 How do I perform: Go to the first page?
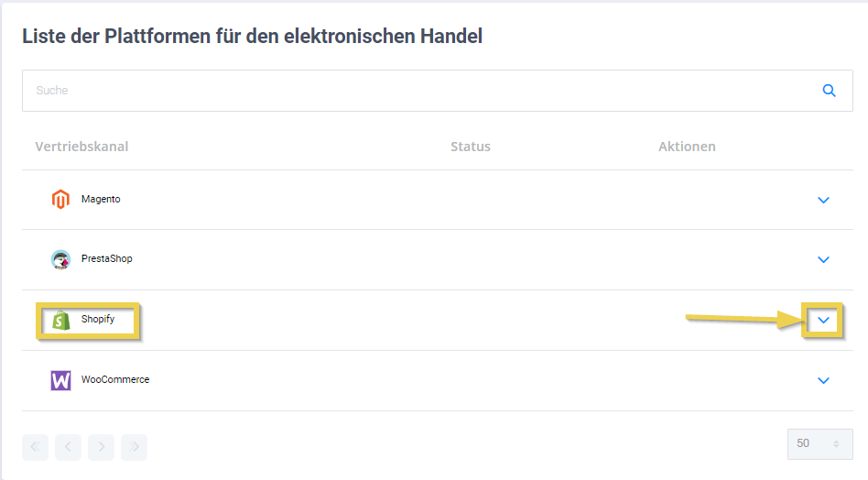pos(35,447)
